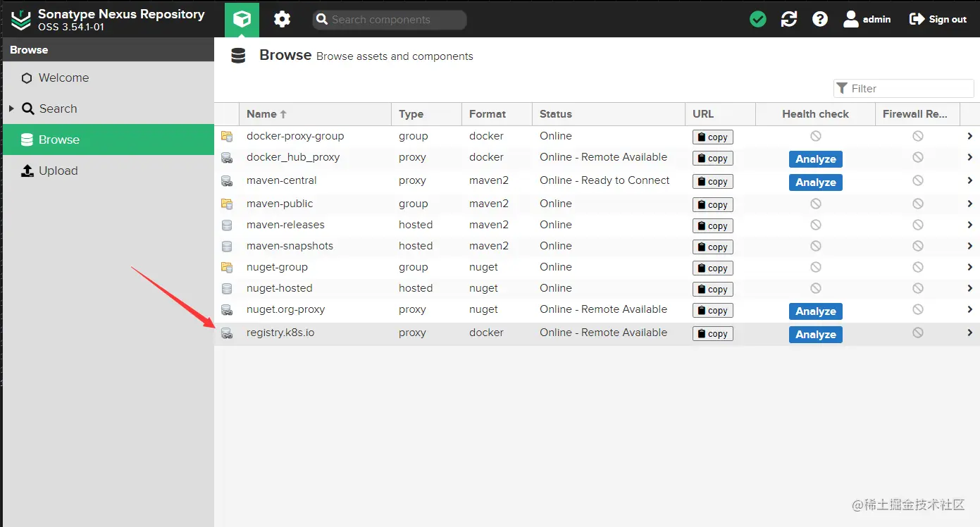980x527 pixels.
Task: Click the Refresh icon in header
Action: [x=789, y=19]
